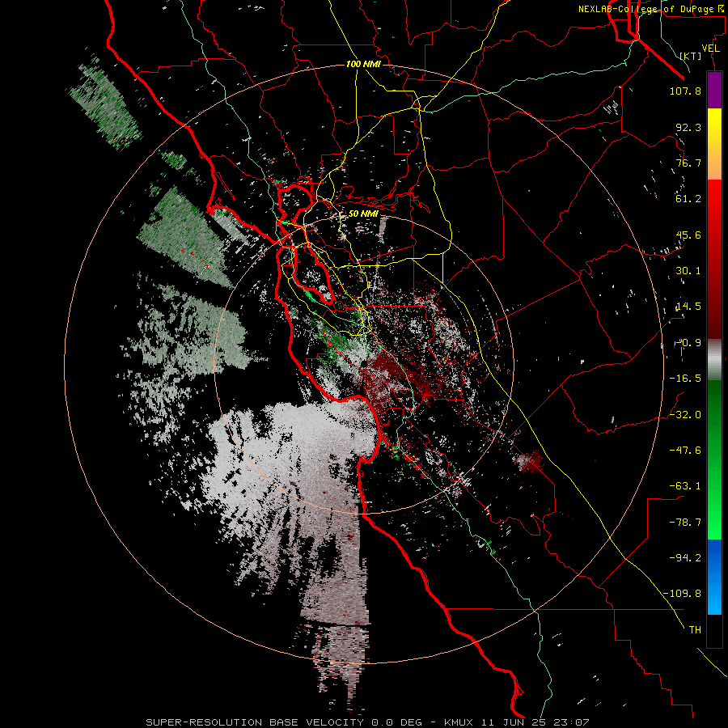The width and height of the screenshot is (728, 728).
Task: Select the -0.9 velocity scale label
Action: point(688,343)
